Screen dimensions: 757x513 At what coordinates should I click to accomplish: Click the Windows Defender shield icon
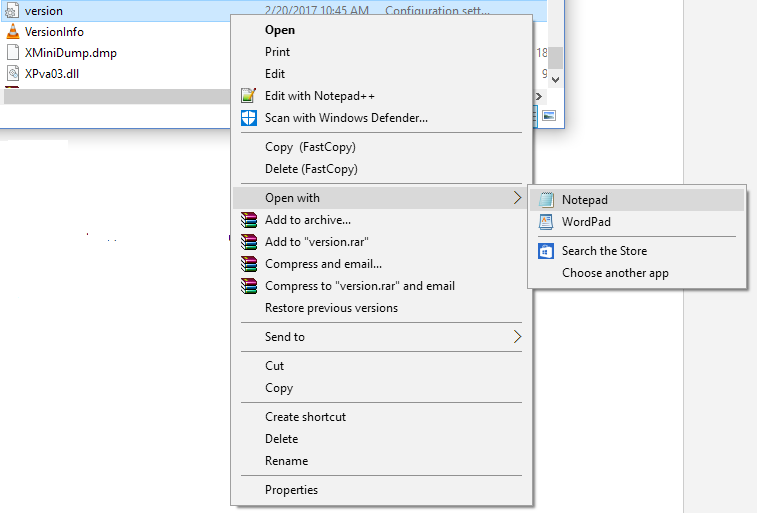[x=249, y=118]
